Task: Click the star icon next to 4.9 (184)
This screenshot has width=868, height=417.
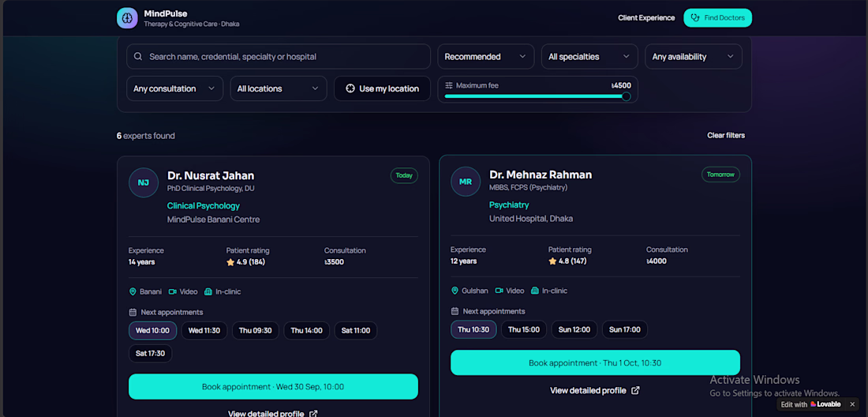Action: coord(230,262)
